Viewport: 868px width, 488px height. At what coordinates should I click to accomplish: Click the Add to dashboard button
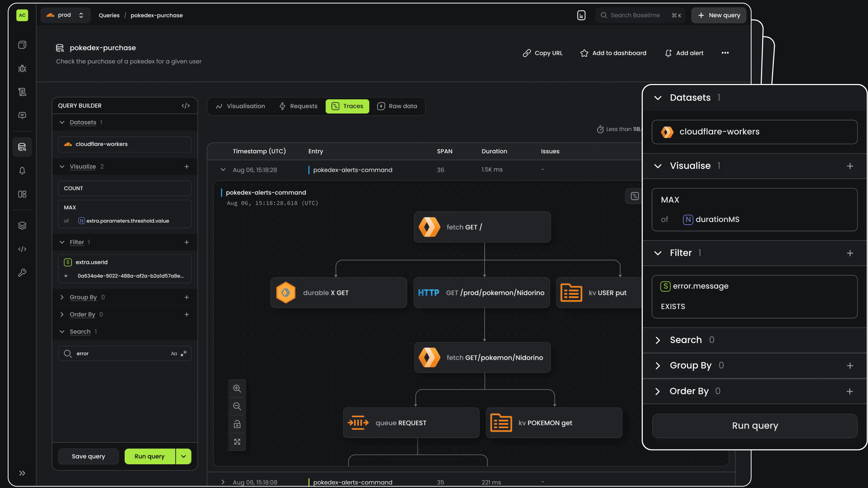pyautogui.click(x=613, y=53)
